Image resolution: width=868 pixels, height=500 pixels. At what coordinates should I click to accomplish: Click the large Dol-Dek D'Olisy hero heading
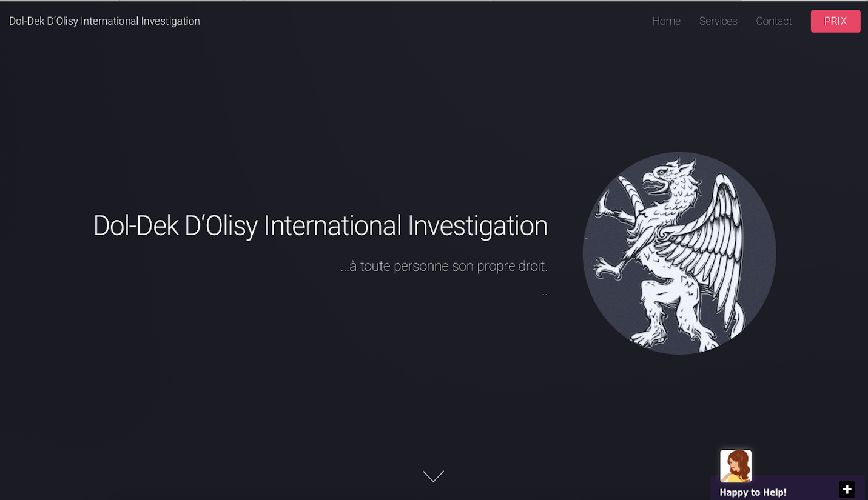tap(320, 226)
